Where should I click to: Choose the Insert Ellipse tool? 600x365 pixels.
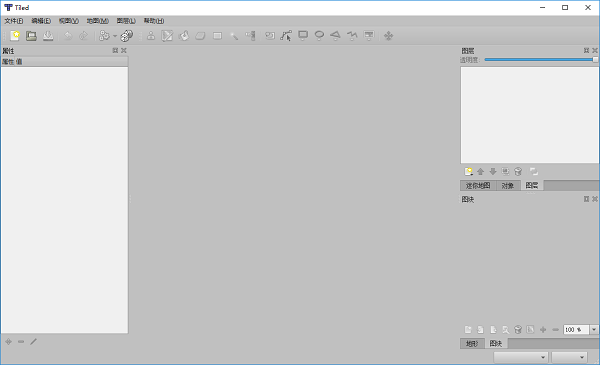pos(319,36)
